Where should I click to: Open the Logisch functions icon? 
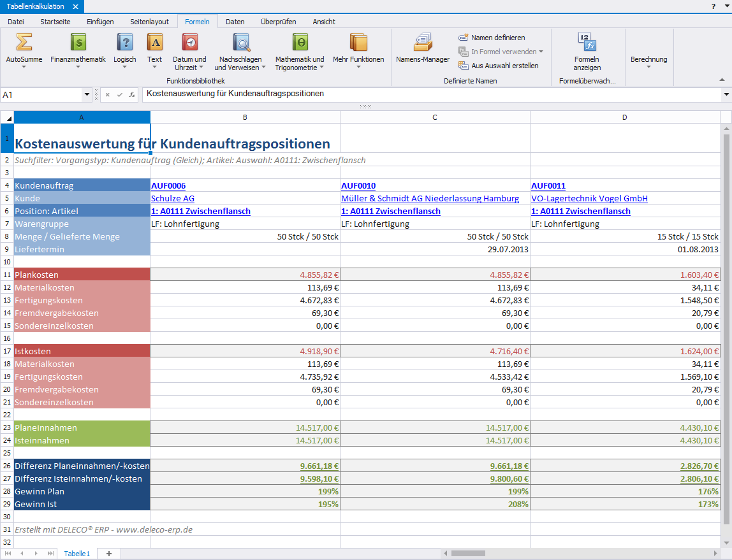[x=125, y=43]
